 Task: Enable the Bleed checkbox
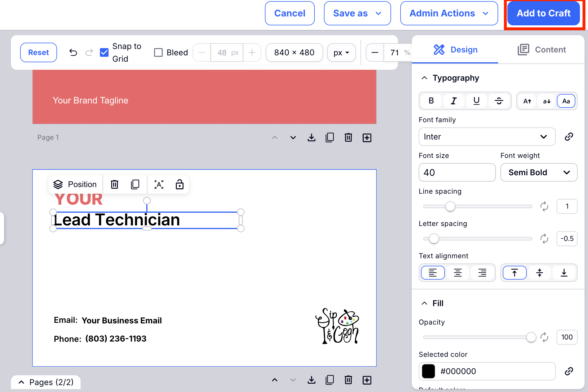[x=158, y=52]
